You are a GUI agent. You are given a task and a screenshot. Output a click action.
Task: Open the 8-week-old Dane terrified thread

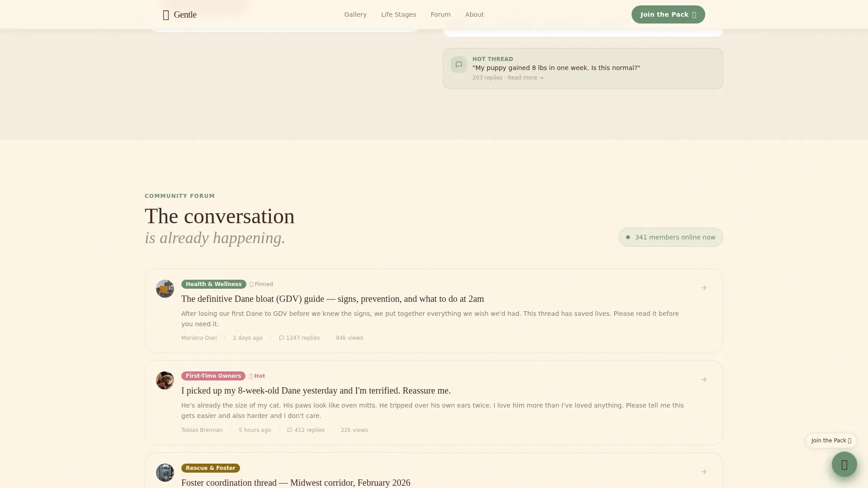[x=316, y=390]
